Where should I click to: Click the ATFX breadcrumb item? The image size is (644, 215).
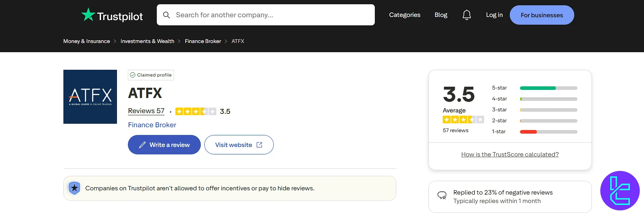[238, 41]
